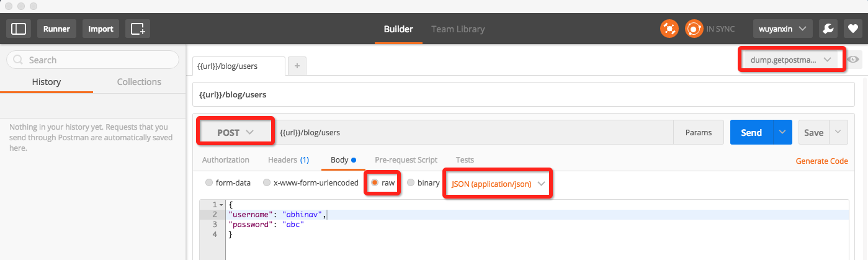Click the request URL input field
This screenshot has height=260, width=868.
tap(475, 132)
